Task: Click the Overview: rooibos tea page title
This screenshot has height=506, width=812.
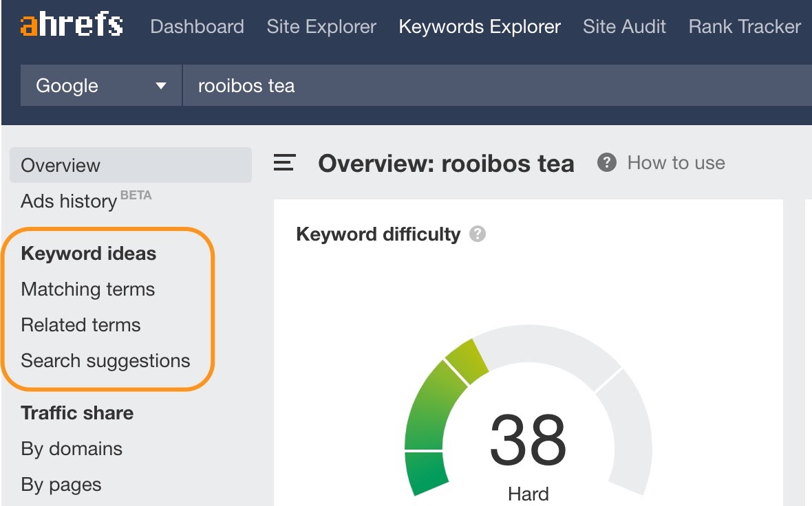Action: [446, 164]
